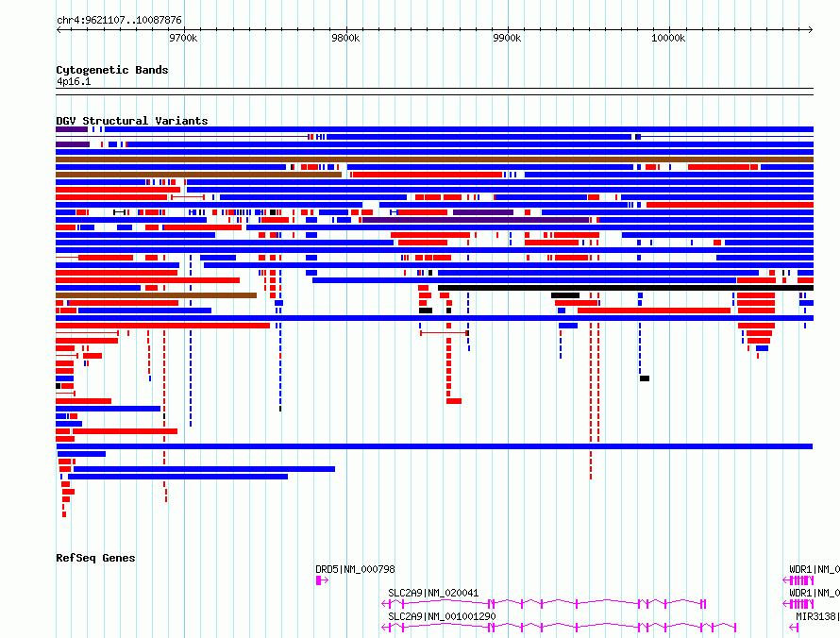Click the 9800k scale label
The image size is (840, 638).
pos(345,38)
